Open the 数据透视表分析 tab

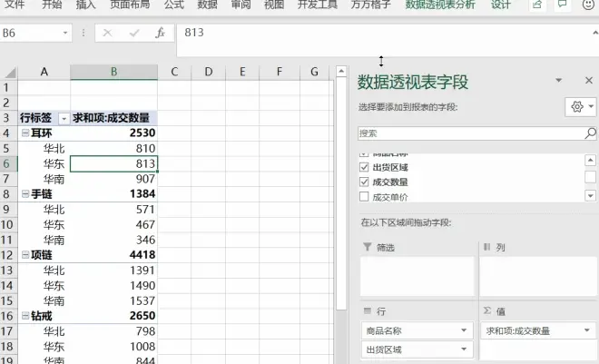pos(440,5)
